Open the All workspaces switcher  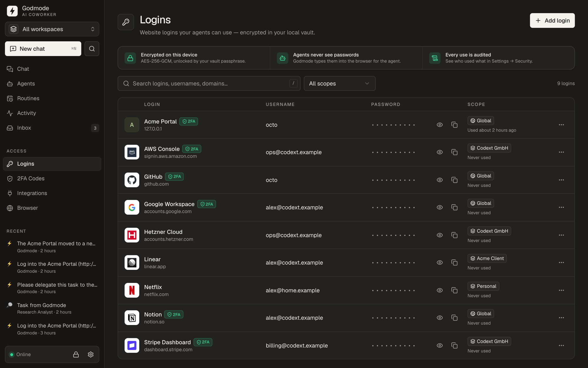click(52, 29)
